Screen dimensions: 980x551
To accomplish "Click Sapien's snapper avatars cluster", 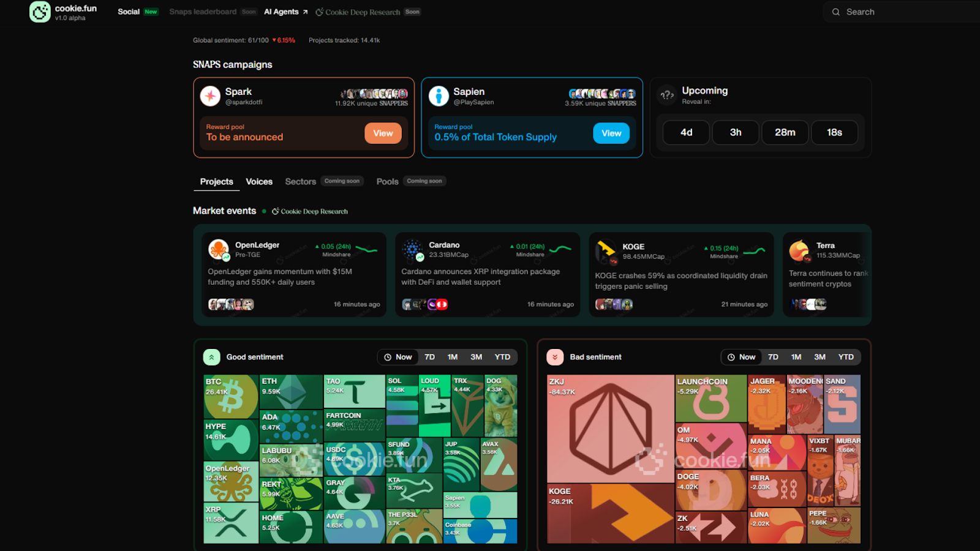I will pyautogui.click(x=603, y=94).
